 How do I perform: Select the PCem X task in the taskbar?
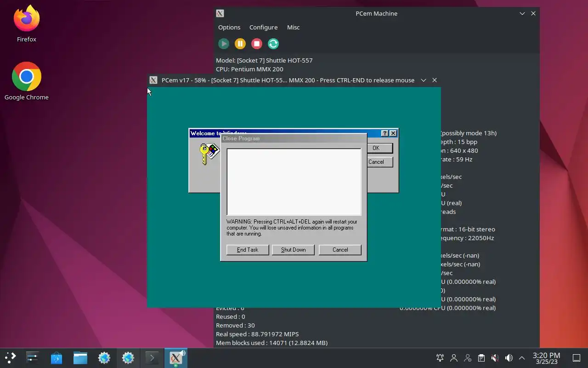(175, 357)
